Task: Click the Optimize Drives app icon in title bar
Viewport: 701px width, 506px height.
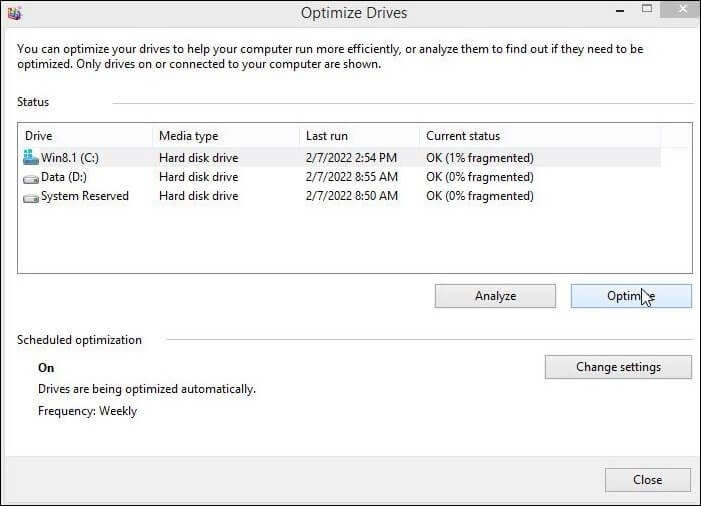Action: 14,13
